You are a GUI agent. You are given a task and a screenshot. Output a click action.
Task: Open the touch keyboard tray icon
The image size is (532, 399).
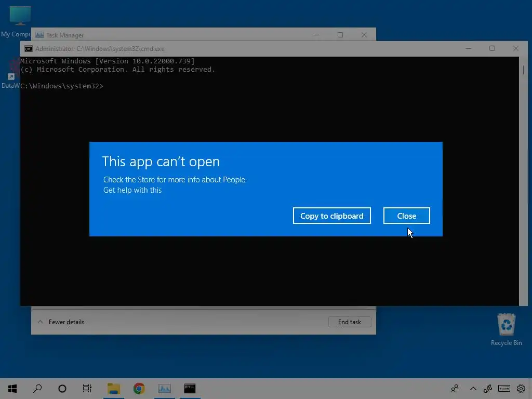pyautogui.click(x=504, y=389)
